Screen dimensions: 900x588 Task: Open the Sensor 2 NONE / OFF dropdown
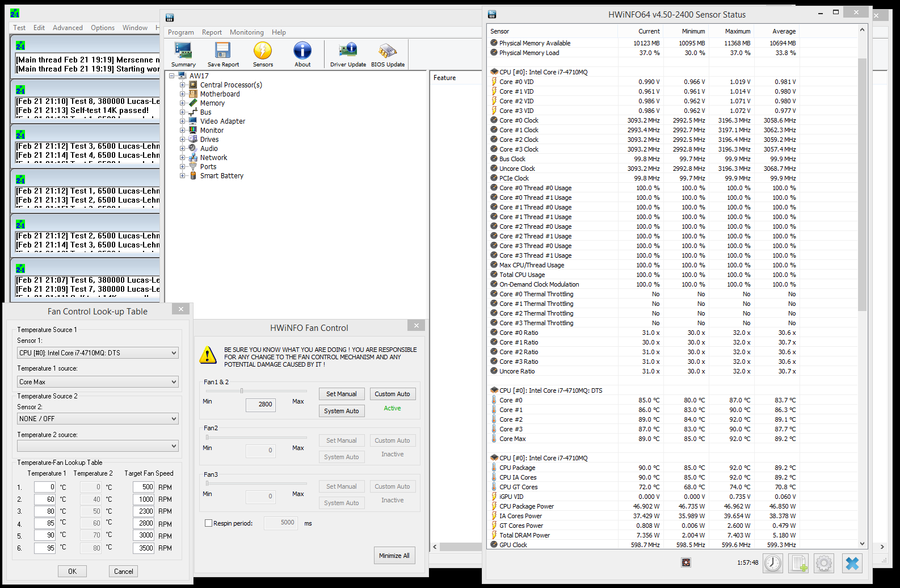pyautogui.click(x=98, y=418)
